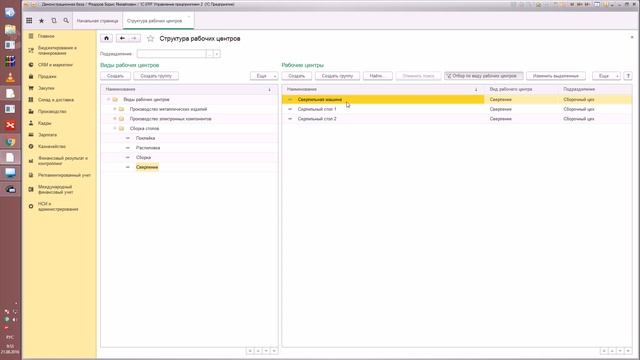
Task: Open Бюджетирование и планирование section
Action: coord(57,51)
